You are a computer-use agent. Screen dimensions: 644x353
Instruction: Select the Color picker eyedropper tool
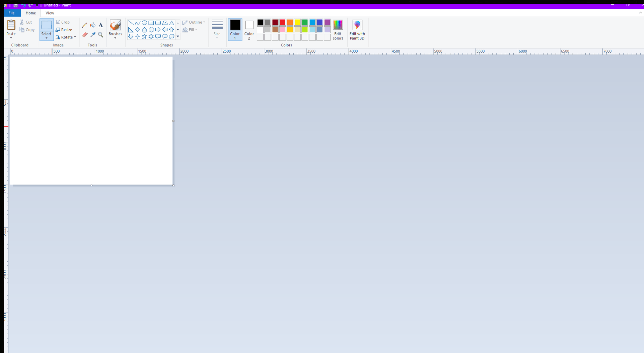(x=93, y=35)
